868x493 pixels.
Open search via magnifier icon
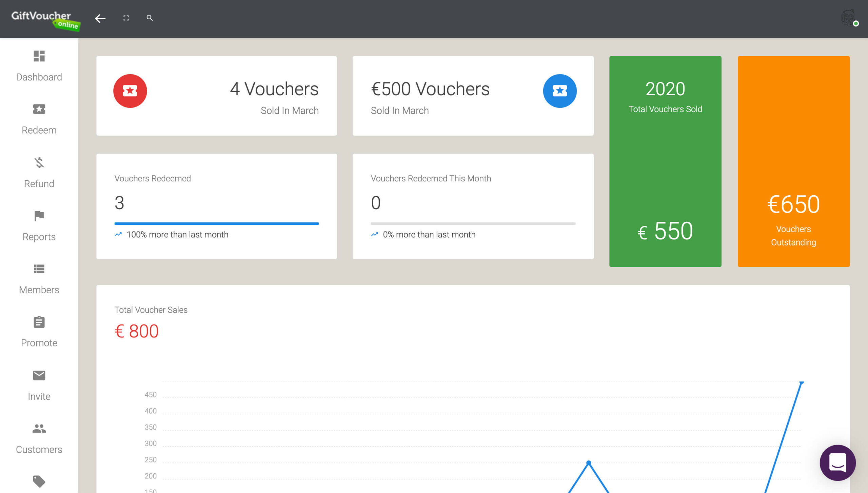point(150,18)
